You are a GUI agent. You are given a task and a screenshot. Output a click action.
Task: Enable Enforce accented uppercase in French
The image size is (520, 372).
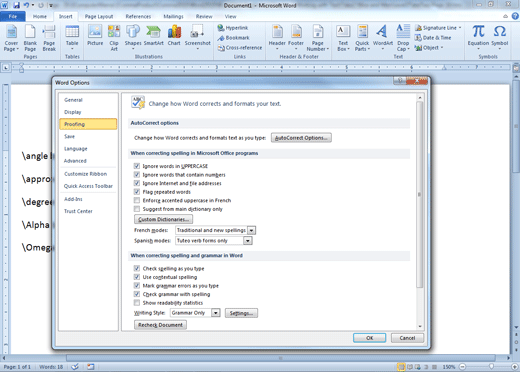[137, 200]
